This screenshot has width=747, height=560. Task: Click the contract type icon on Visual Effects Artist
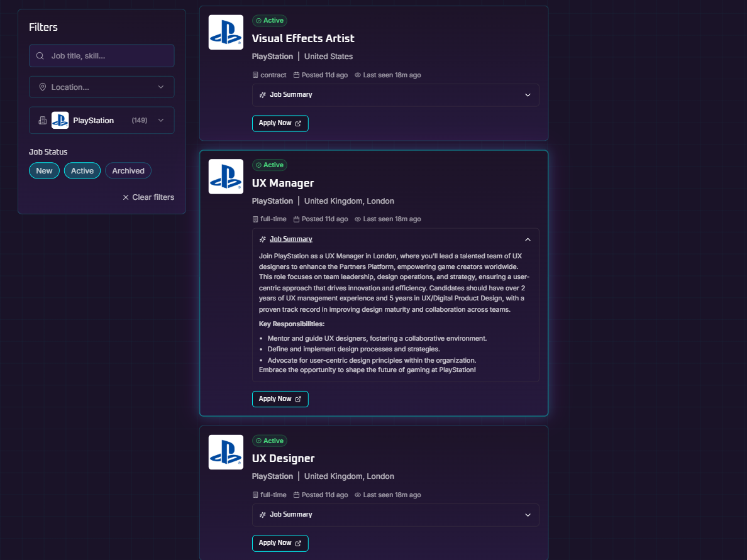pos(255,75)
